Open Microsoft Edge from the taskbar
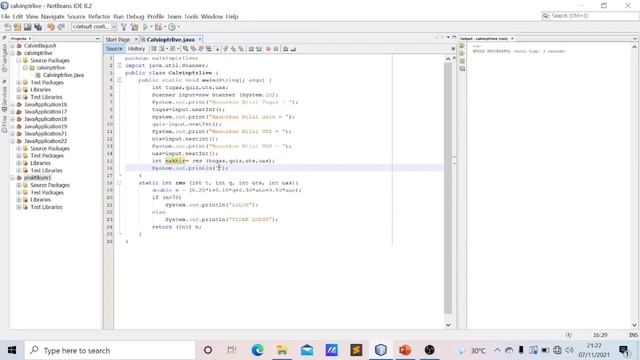This screenshot has width=640, height=360. click(258, 350)
